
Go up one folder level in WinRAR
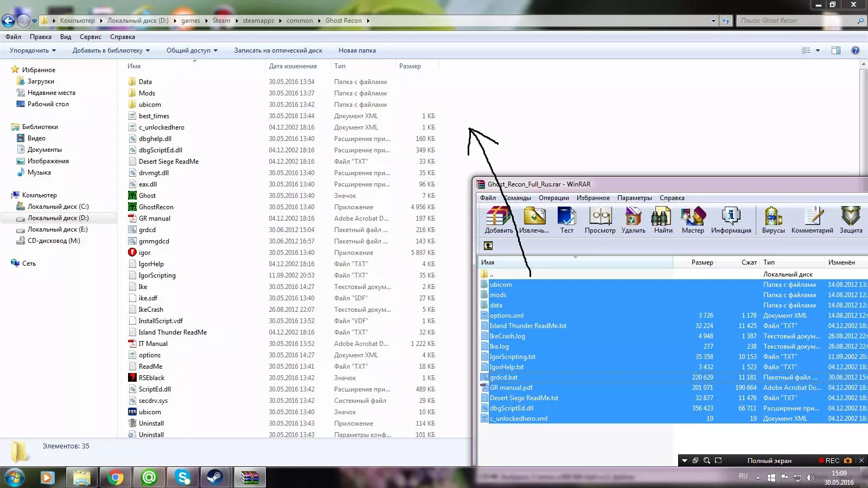tap(488, 246)
